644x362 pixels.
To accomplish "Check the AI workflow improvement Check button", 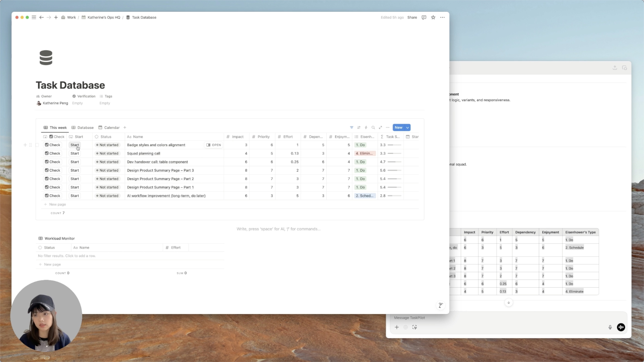I will coord(52,196).
